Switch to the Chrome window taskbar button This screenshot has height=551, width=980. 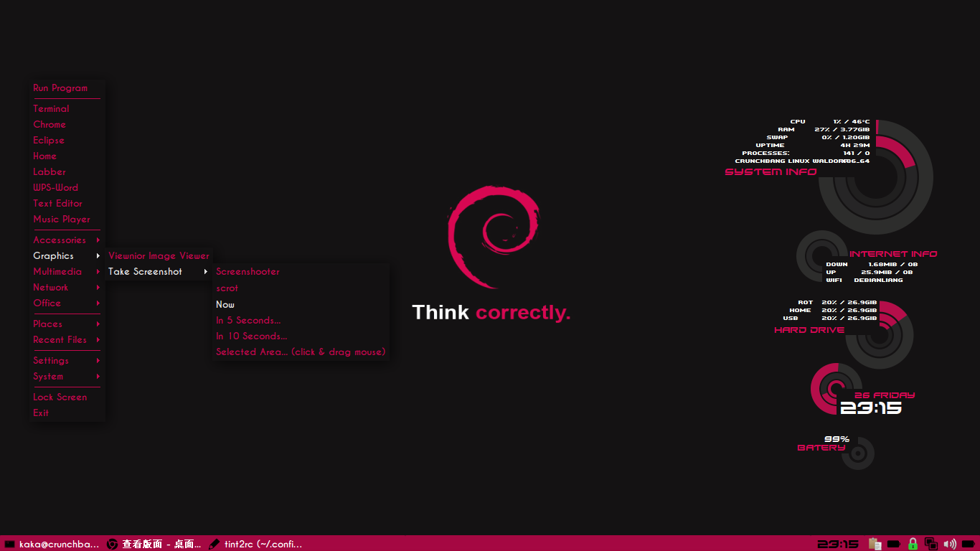coord(154,544)
